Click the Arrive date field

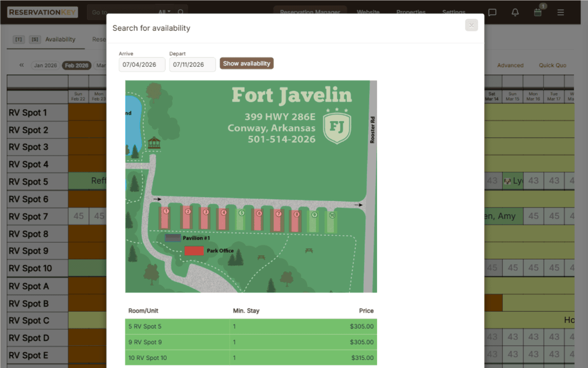142,64
